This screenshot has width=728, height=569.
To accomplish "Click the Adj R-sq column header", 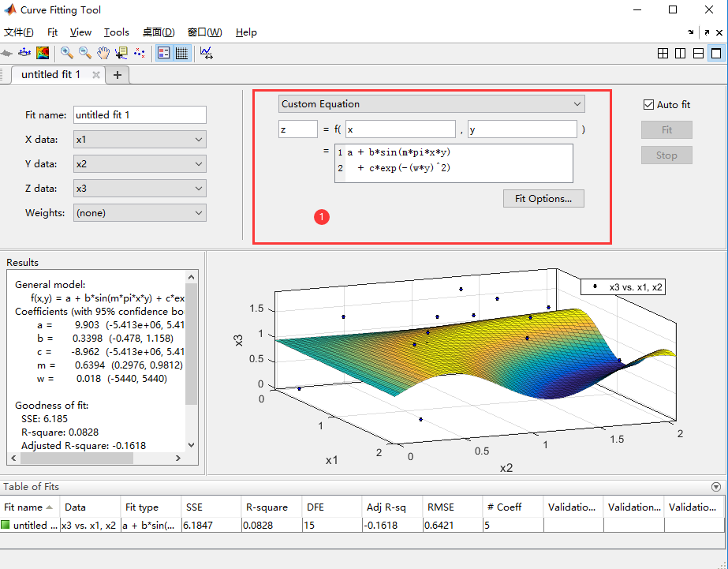I will point(391,507).
